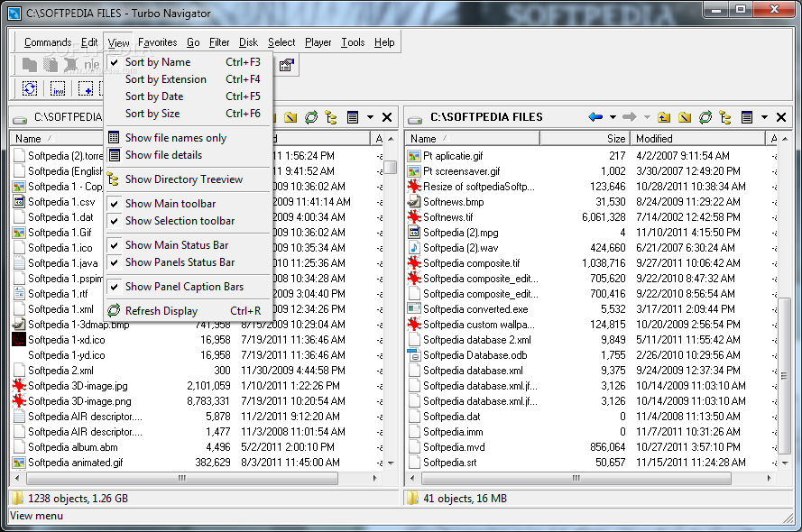This screenshot has height=532, width=802.
Task: Refresh the left panel with green arrows icon
Action: point(311,117)
